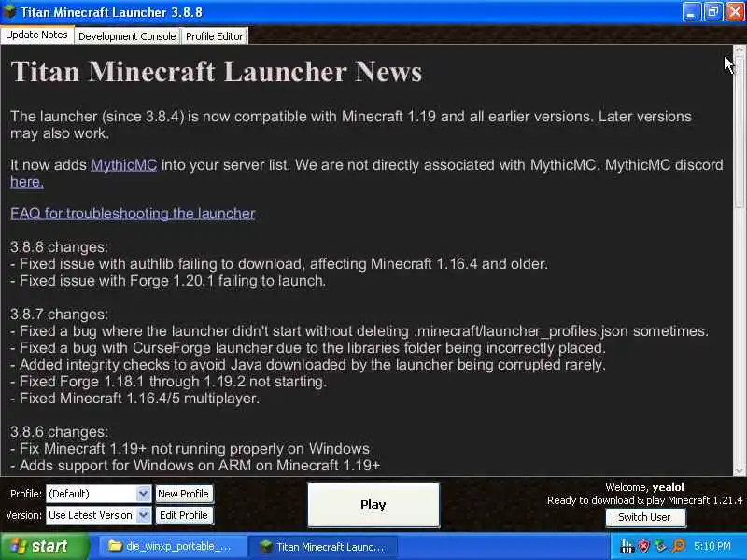
Task: Click the 'Titan Minecraft Launcher News' heading
Action: [x=217, y=72]
